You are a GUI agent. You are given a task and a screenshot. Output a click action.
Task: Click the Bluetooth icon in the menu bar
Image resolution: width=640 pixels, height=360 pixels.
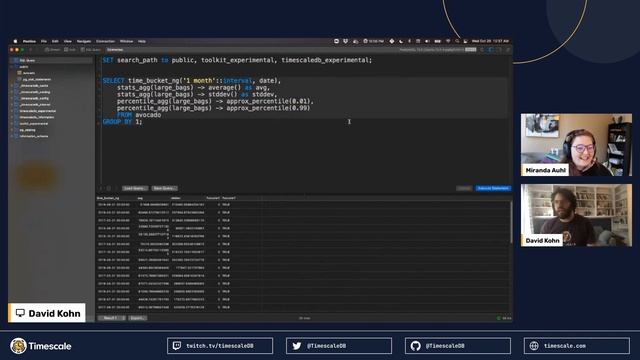click(x=409, y=41)
